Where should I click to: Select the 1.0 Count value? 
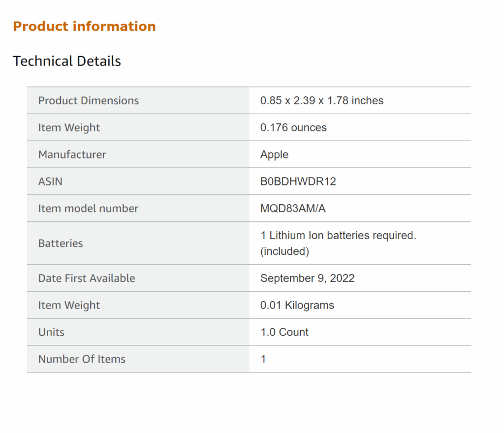[284, 333]
